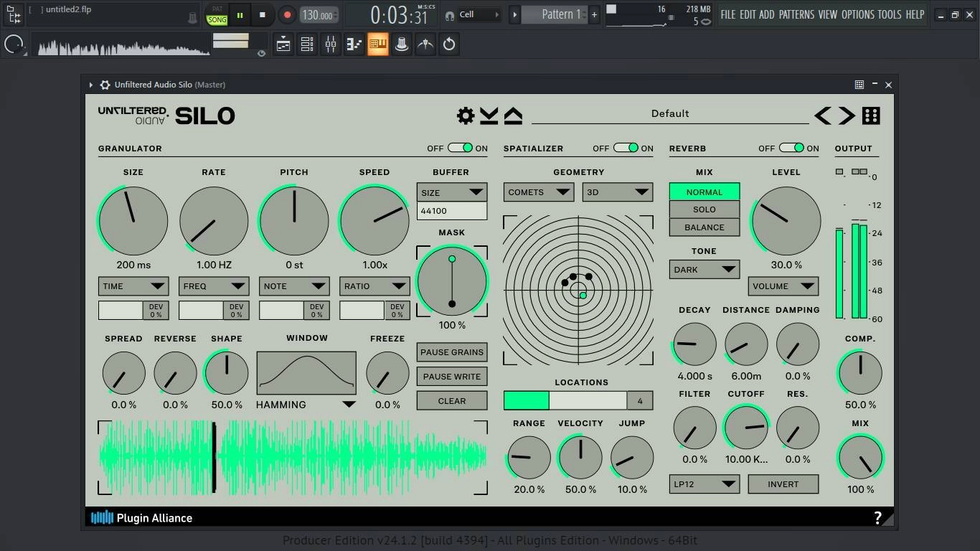This screenshot has height=551, width=980.
Task: Click the Default preset name field
Action: [670, 113]
